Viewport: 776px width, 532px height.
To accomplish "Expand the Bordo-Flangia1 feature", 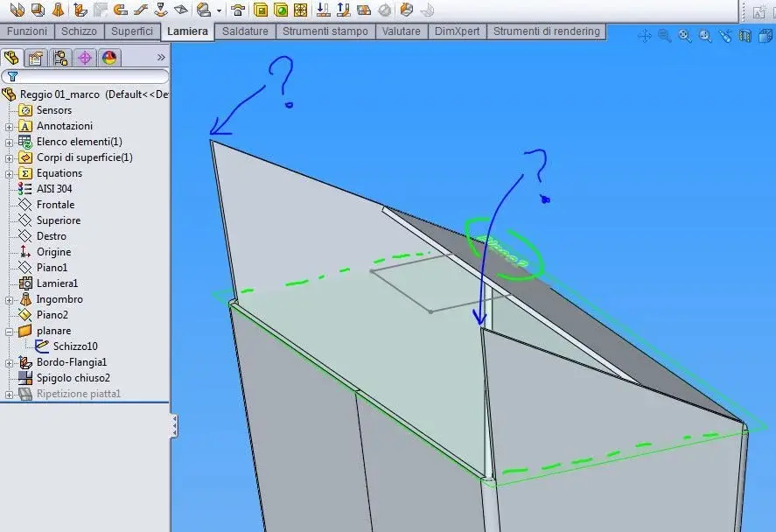I will click(x=9, y=363).
